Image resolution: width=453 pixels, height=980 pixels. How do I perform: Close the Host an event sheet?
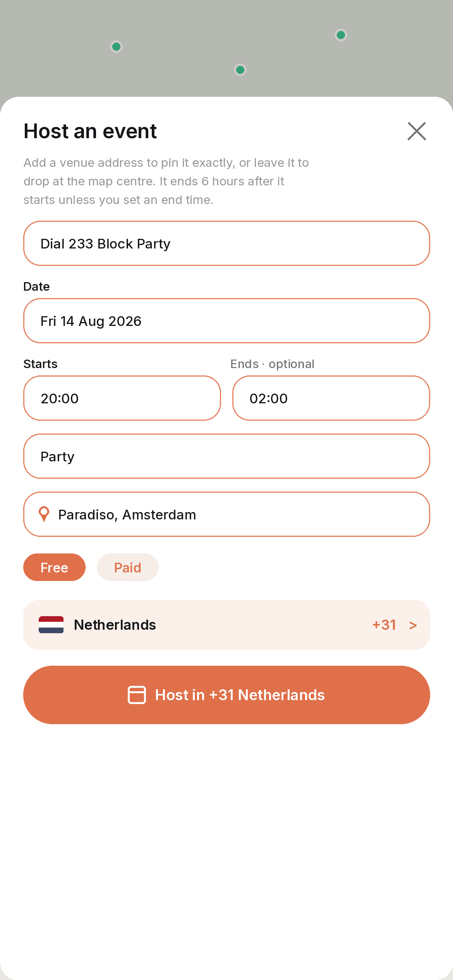coord(417,131)
